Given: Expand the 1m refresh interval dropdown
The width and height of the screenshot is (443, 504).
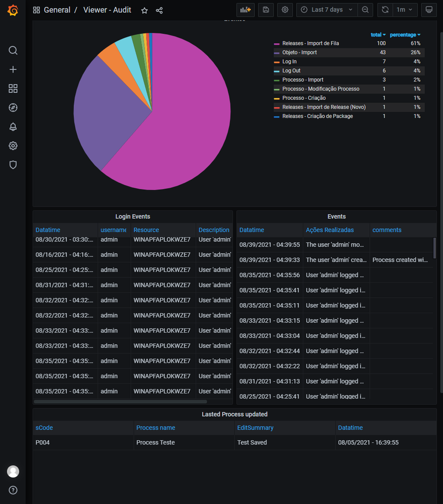Looking at the screenshot, I should click(405, 10).
